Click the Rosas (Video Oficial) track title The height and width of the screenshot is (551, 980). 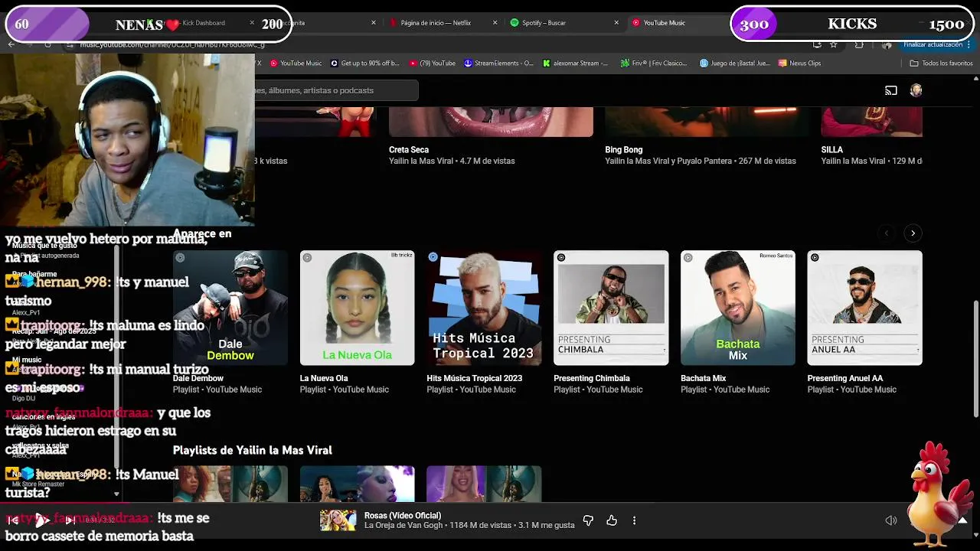tap(403, 516)
